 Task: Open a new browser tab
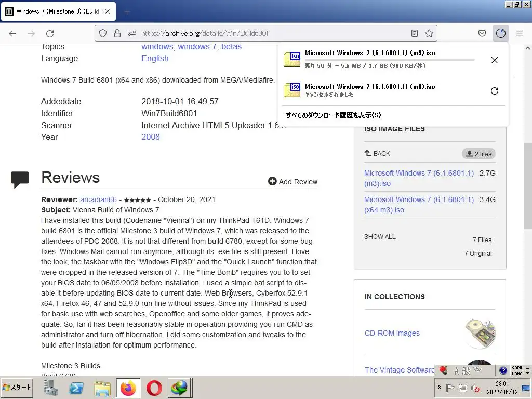tap(127, 12)
